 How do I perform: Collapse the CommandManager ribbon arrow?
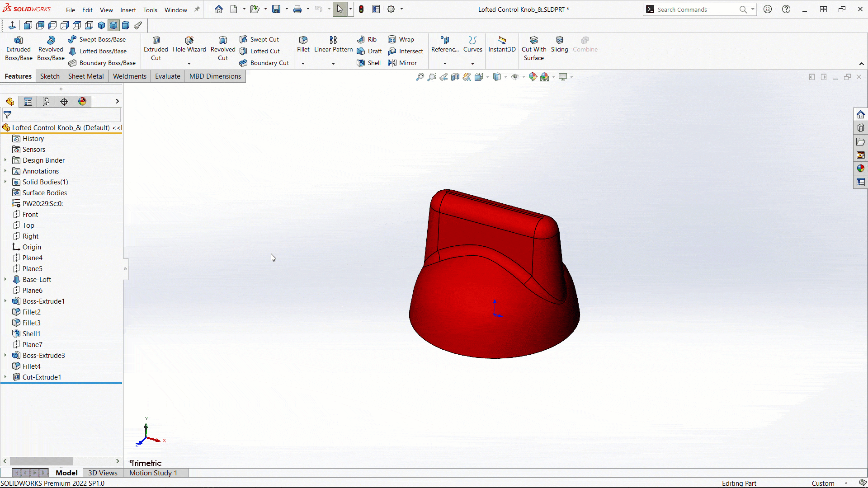(x=862, y=64)
